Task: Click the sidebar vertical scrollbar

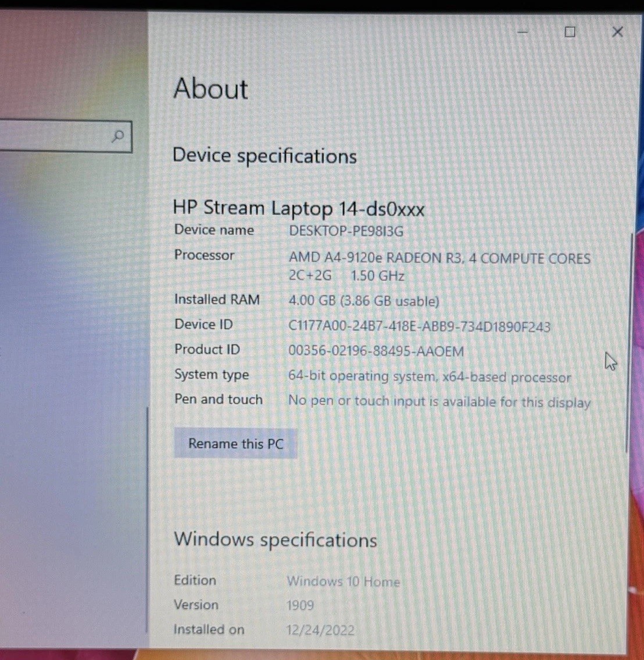Action: tap(146, 520)
